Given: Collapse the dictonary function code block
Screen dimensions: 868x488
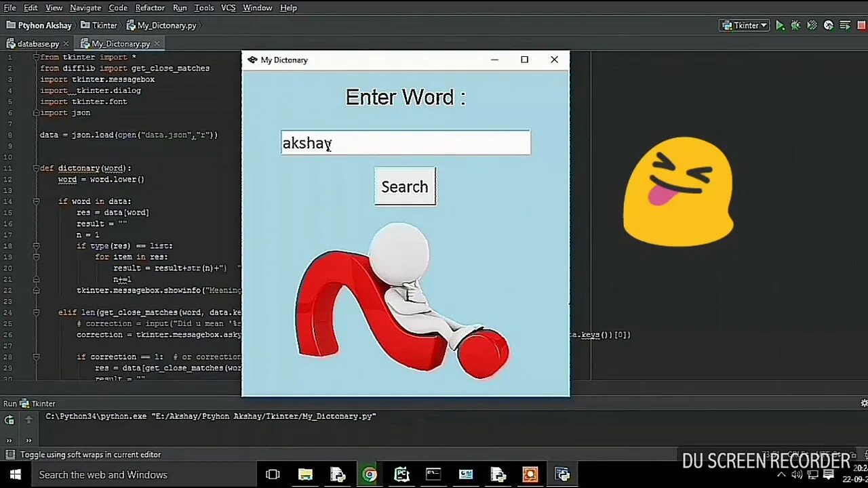Looking at the screenshot, I should click(x=36, y=167).
